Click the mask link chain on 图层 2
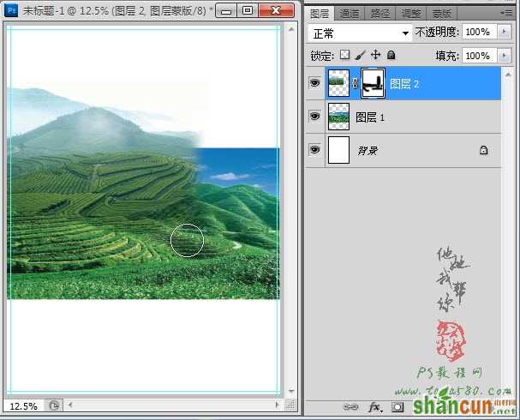The height and width of the screenshot is (420, 520). click(355, 83)
